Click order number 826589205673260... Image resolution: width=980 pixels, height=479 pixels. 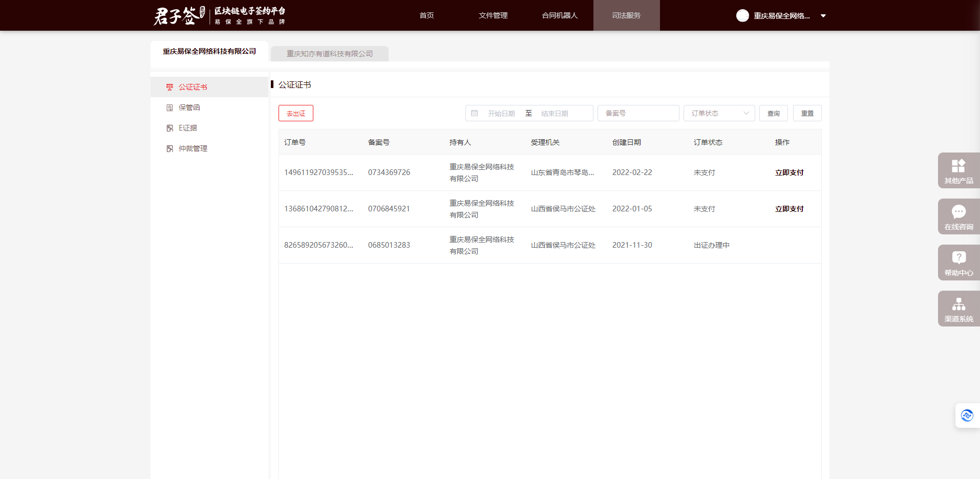318,245
